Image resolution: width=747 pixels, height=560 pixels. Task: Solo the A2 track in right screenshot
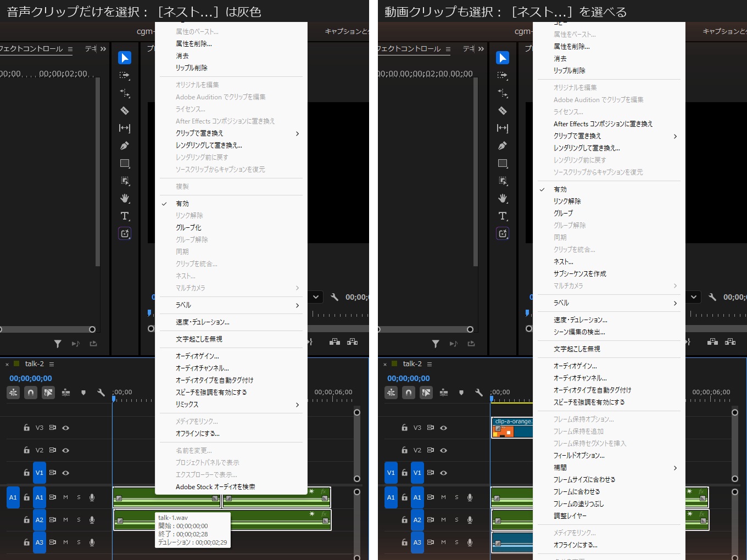tap(456, 519)
